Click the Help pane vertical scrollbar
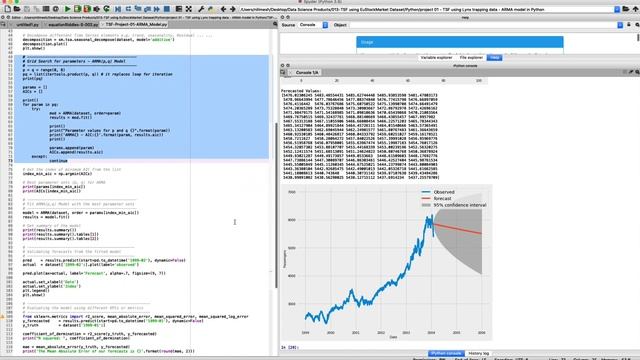This screenshot has width=640, height=360. tap(638, 38)
